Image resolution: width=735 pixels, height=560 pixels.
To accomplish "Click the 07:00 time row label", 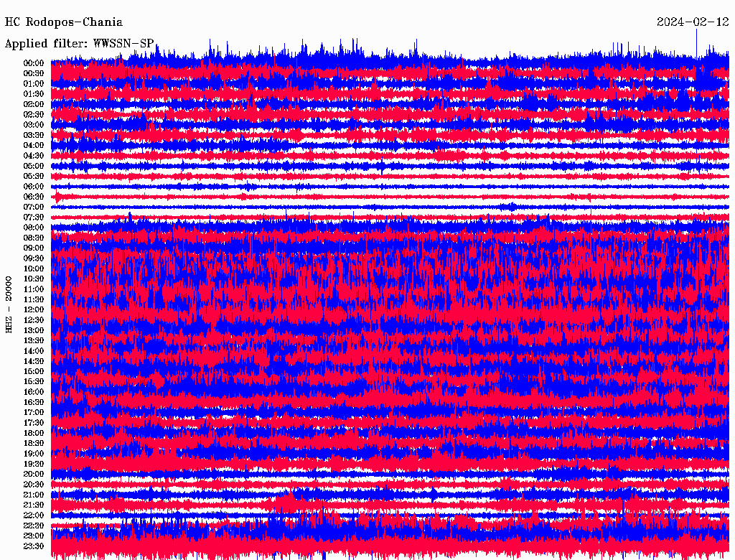I will 34,207.
